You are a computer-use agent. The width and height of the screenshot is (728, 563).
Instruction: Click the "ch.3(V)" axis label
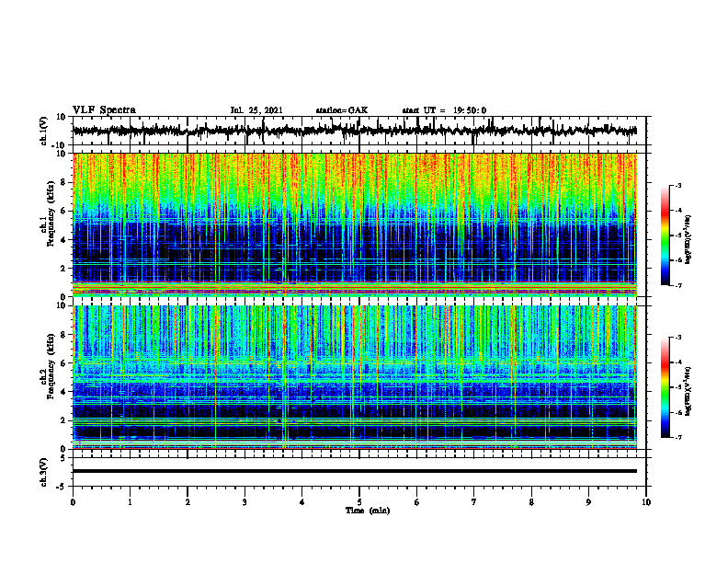point(43,472)
